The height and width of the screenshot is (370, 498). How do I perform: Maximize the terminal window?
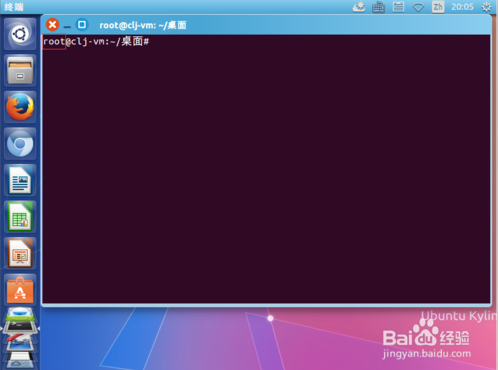coord(82,25)
